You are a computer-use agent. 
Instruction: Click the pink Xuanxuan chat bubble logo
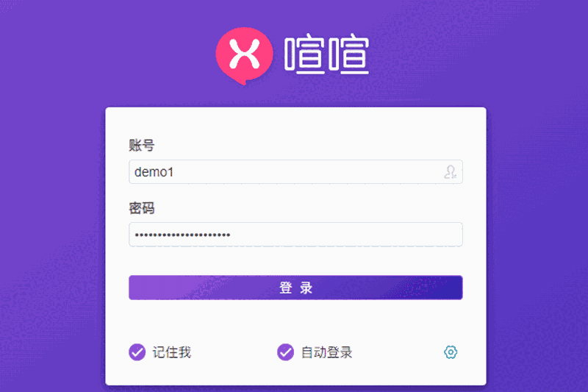[x=244, y=55]
